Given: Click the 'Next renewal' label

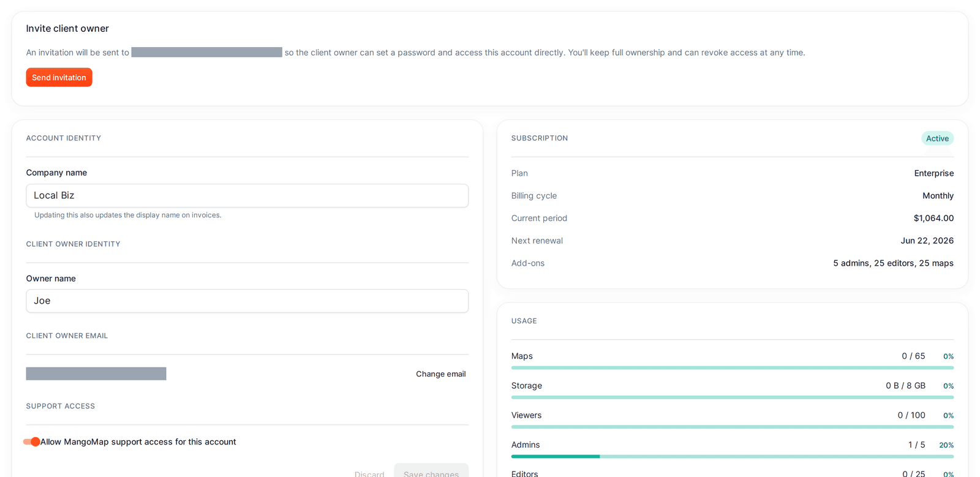Looking at the screenshot, I should click(537, 241).
